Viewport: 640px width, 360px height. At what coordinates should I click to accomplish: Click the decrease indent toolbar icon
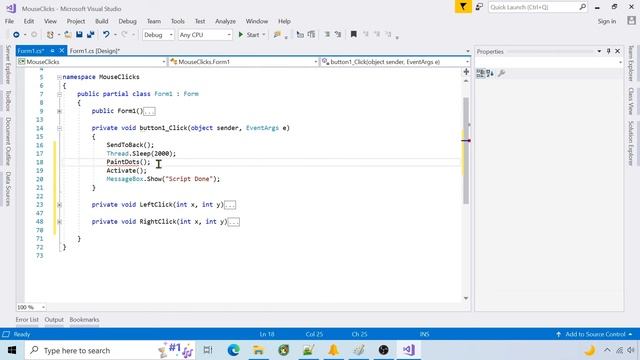(300, 35)
